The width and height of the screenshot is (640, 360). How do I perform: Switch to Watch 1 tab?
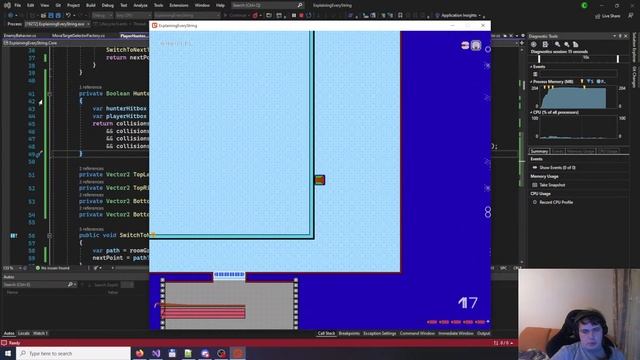tap(40, 333)
